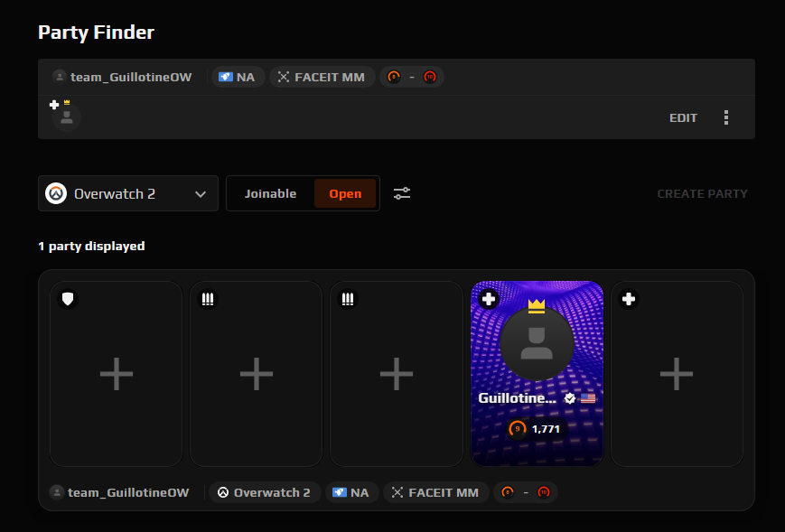Join the second damage role slot
The height and width of the screenshot is (532, 785).
(x=396, y=374)
